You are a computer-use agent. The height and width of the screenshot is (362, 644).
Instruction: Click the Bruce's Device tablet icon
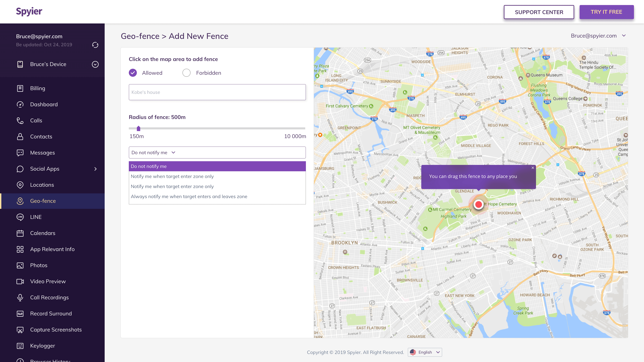click(x=20, y=64)
